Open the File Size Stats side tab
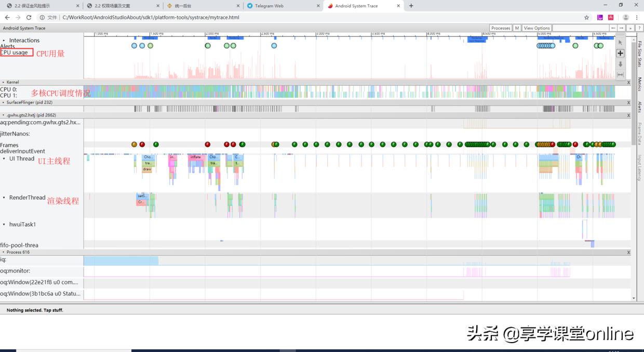644x352 pixels. tap(639, 54)
